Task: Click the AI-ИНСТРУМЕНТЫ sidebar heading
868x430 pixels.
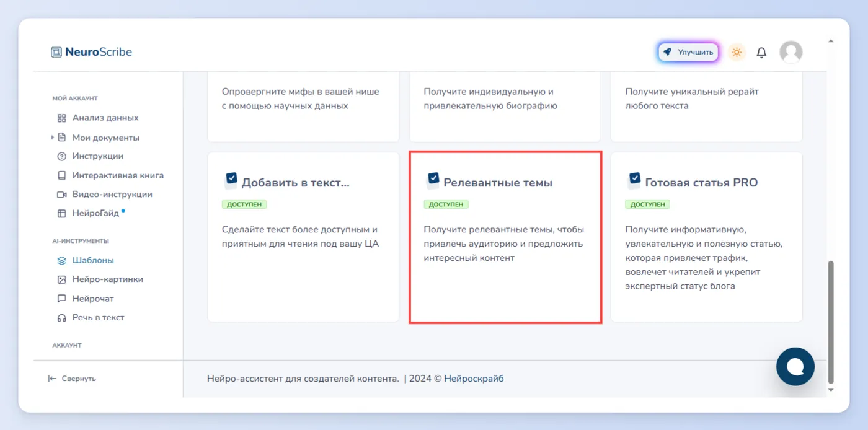Action: click(x=81, y=241)
